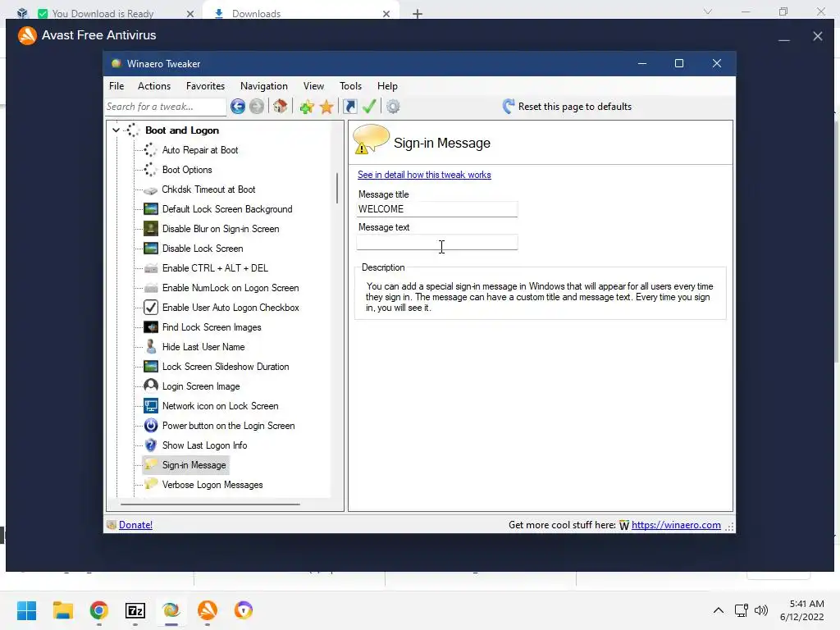Click the empty Message text field
The height and width of the screenshot is (630, 840).
437,242
